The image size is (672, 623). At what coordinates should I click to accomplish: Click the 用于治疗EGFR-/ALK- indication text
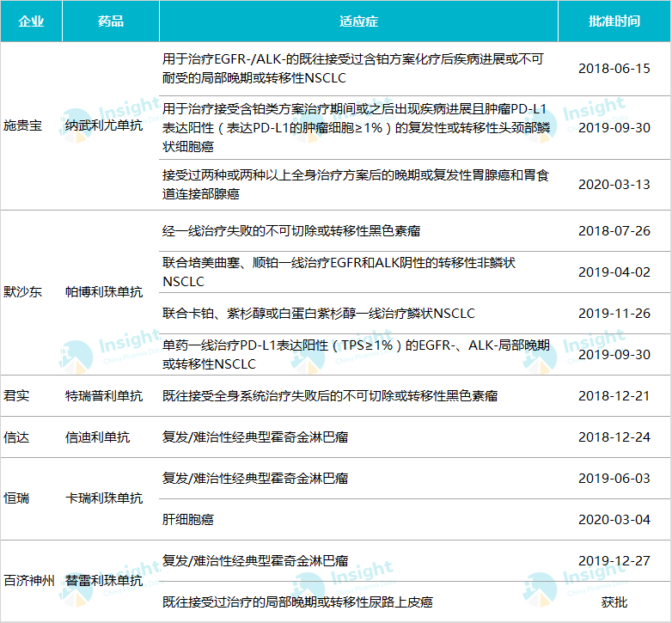click(x=353, y=69)
